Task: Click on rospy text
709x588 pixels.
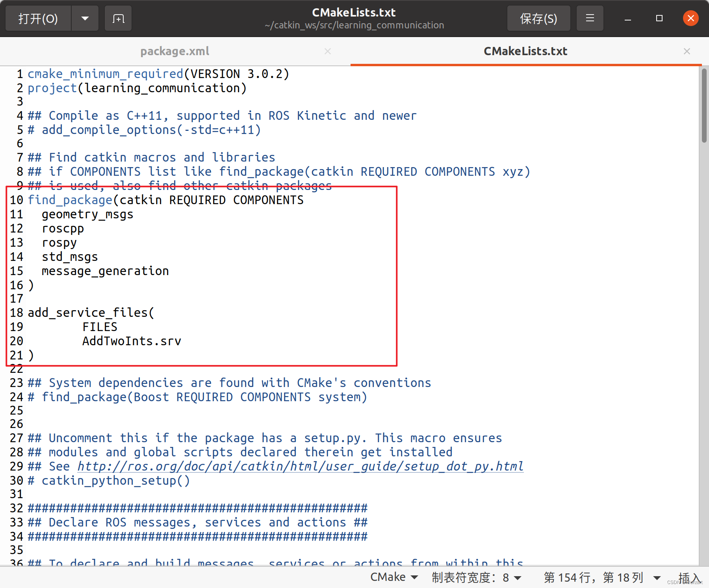Action: pos(59,243)
